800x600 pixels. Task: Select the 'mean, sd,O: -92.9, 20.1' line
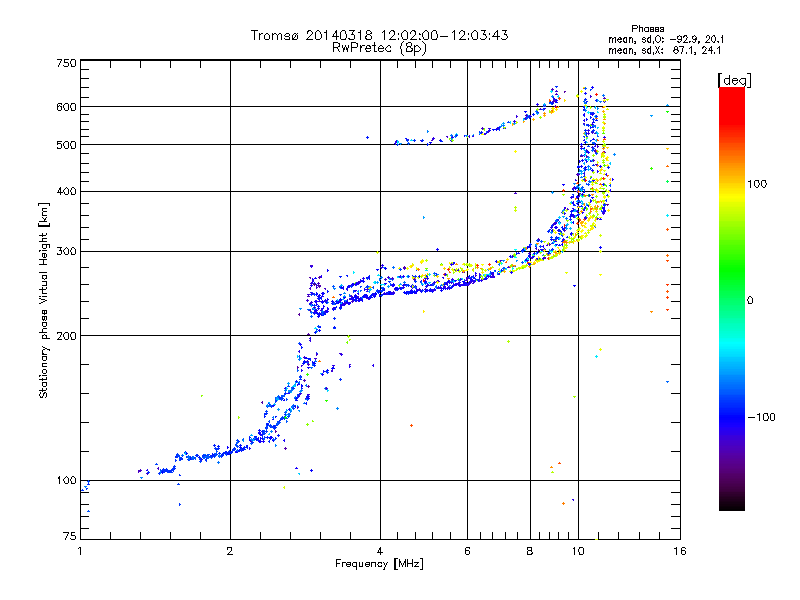(666, 40)
